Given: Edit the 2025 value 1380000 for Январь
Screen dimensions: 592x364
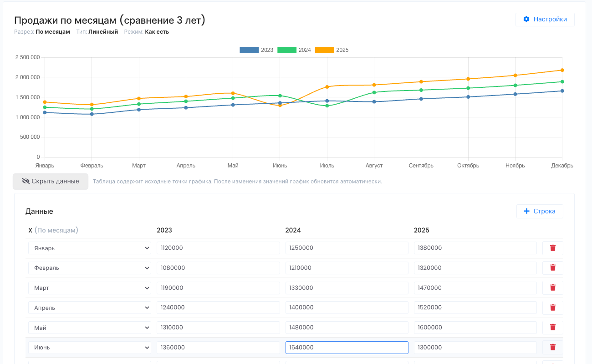Looking at the screenshot, I should (x=475, y=248).
